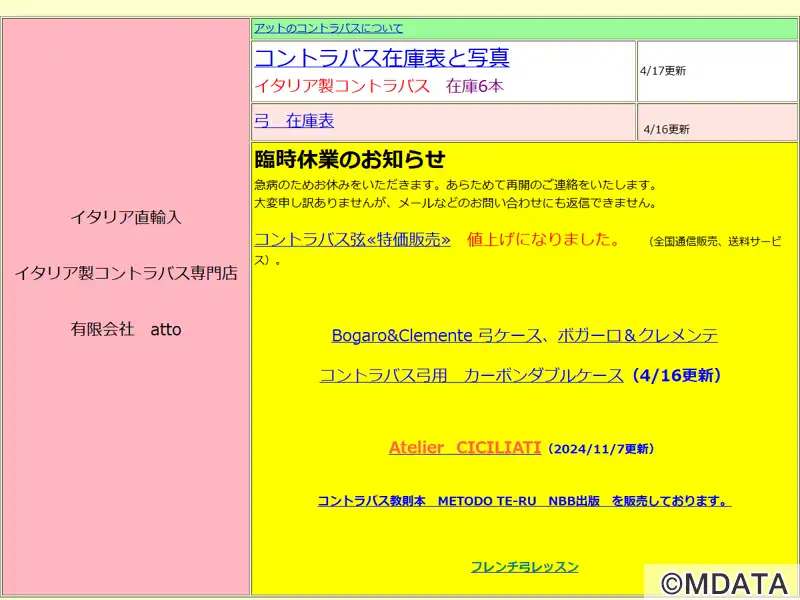Open コントラバス在庫表と写真 link

(x=382, y=58)
